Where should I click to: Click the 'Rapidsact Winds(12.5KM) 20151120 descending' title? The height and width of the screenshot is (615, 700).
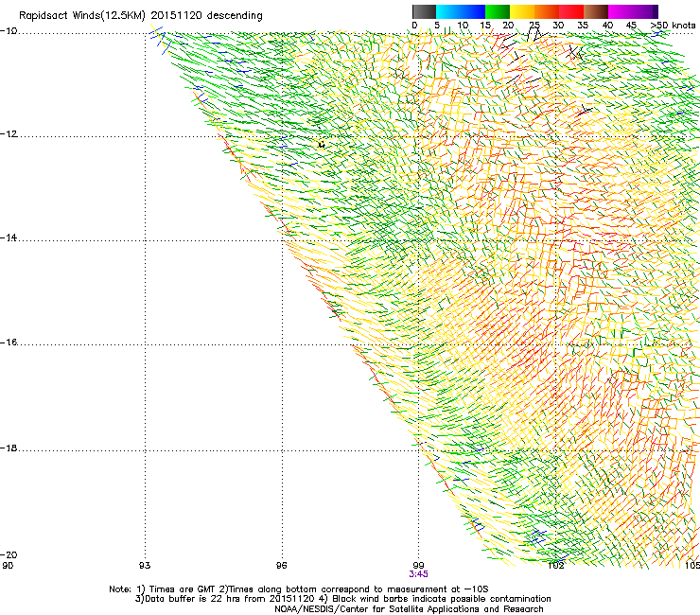tap(141, 15)
